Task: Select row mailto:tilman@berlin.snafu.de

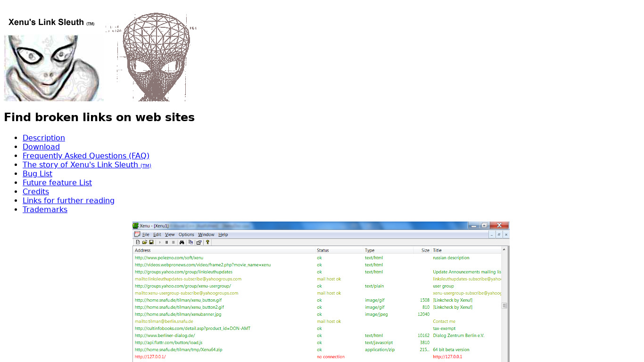Action: (164, 321)
